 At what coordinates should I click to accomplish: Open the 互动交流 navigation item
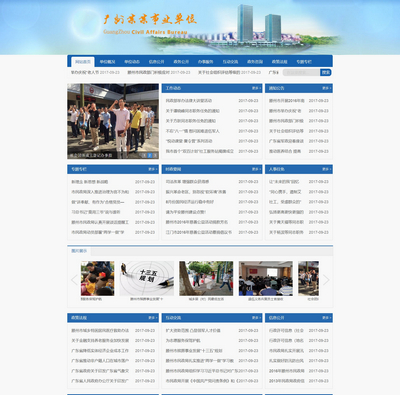230,62
